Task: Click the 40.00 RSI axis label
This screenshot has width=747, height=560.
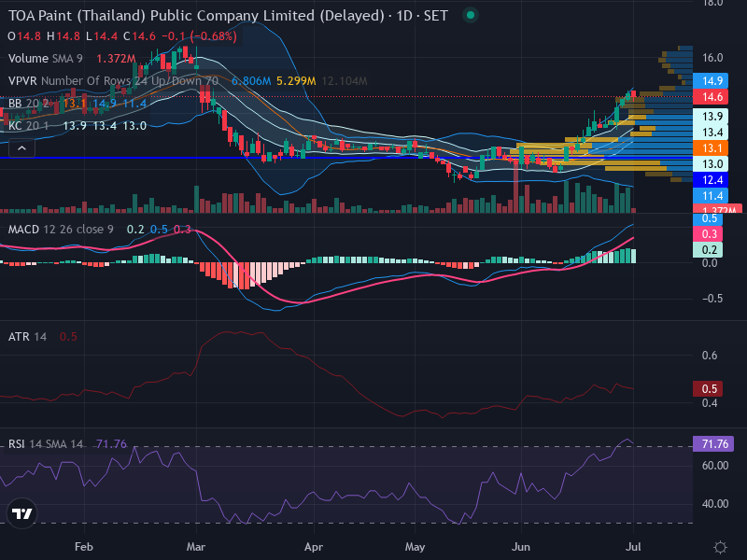Action: point(715,504)
